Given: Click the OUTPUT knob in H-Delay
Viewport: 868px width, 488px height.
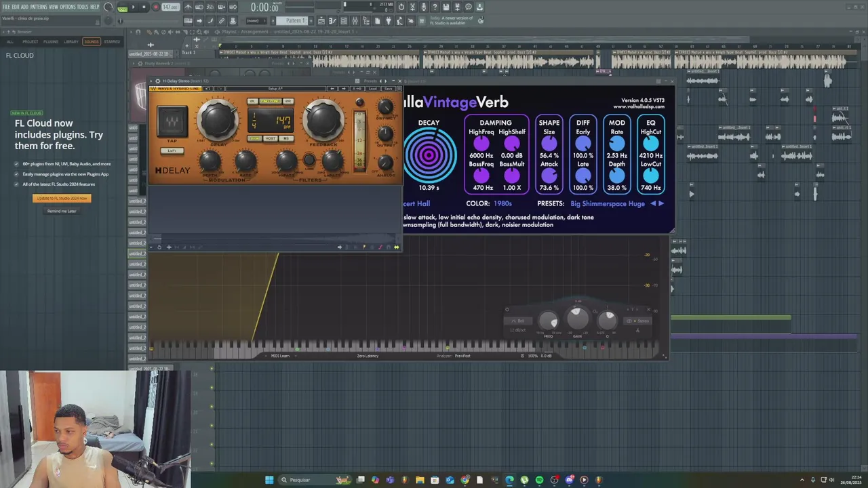Looking at the screenshot, I should coord(385,133).
